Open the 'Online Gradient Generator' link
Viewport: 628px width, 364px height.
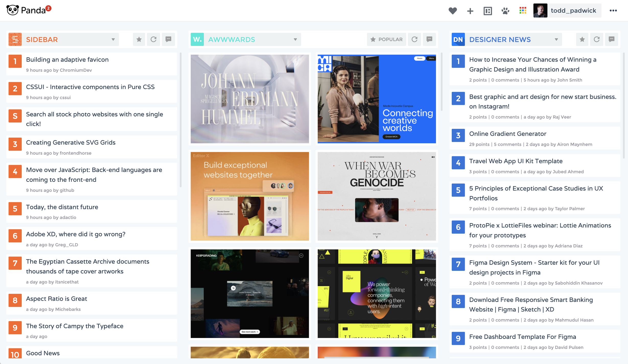[x=507, y=134]
